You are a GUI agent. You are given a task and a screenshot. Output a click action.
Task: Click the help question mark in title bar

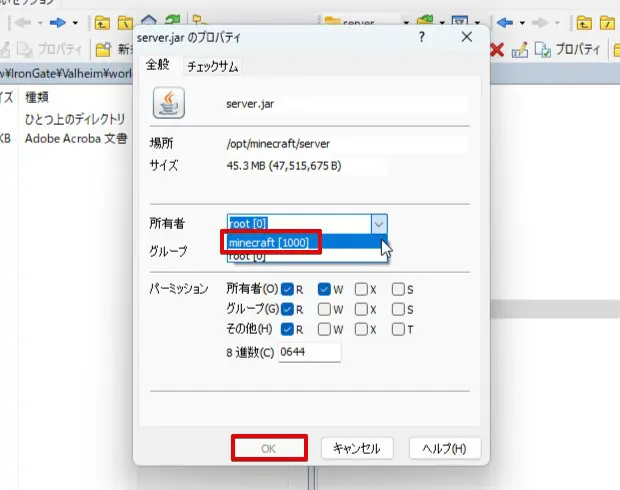pos(421,36)
